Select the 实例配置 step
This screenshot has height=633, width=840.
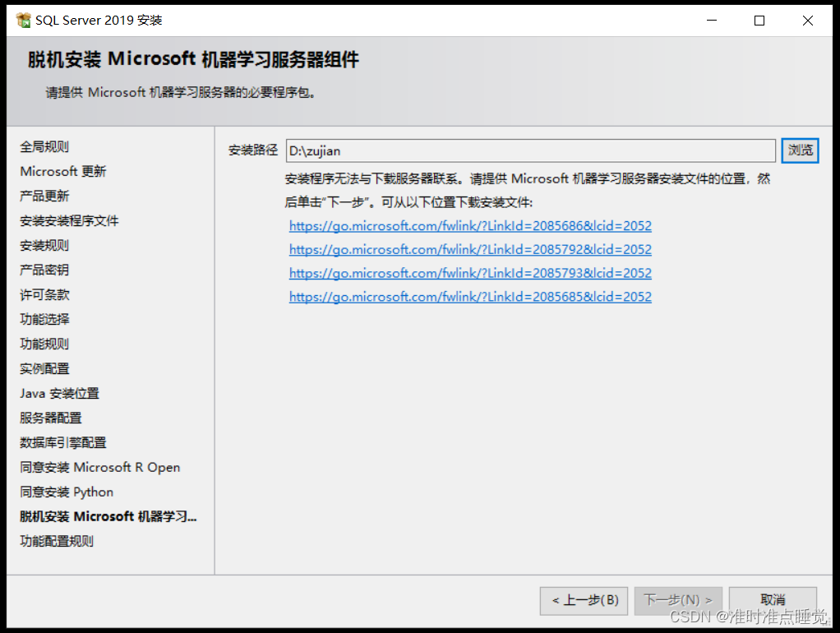click(44, 369)
